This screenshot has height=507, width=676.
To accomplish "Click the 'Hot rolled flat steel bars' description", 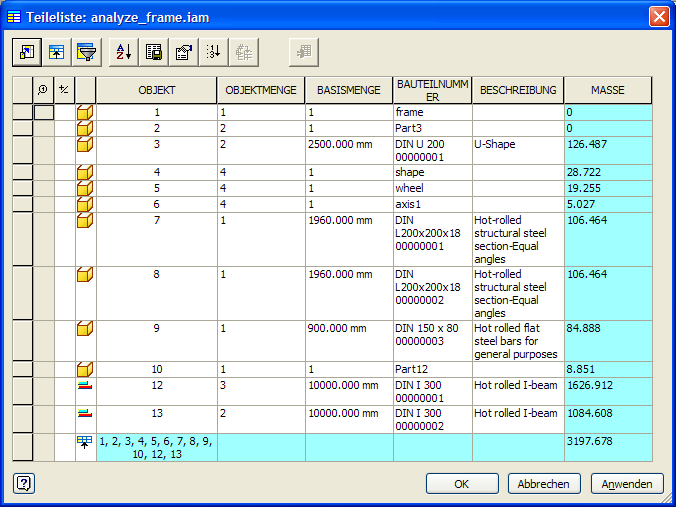I will [518, 341].
